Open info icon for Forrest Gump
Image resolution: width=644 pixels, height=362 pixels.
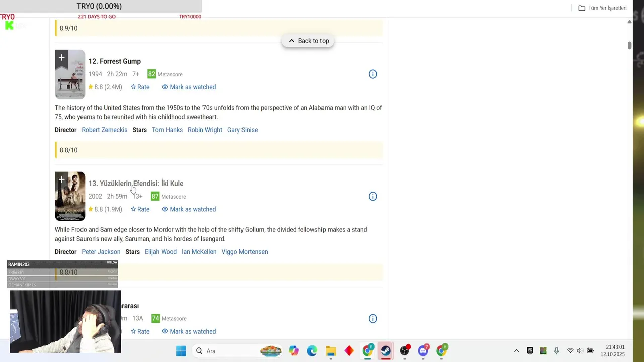[x=373, y=74]
